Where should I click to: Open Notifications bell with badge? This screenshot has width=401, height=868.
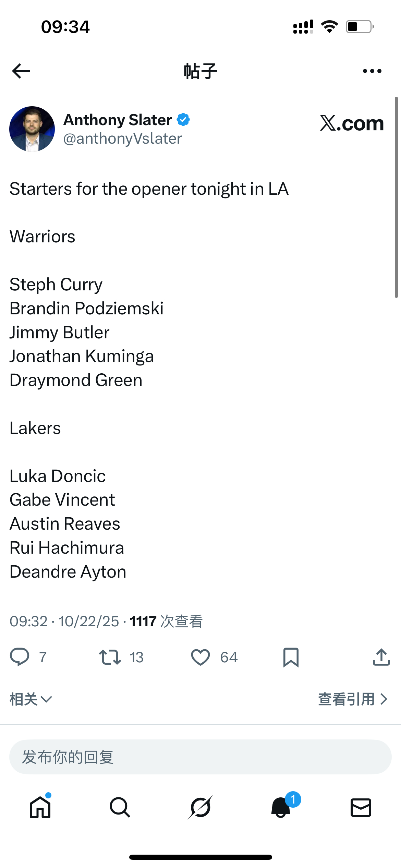281,807
